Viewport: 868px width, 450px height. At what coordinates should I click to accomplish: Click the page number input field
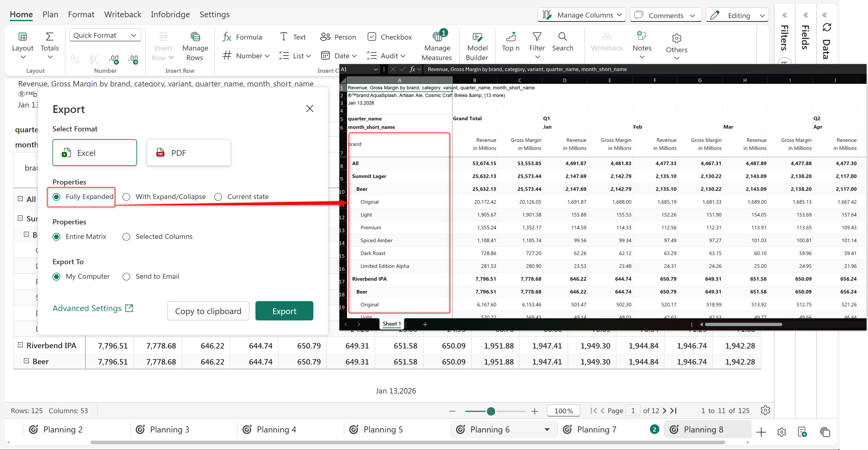(632, 410)
